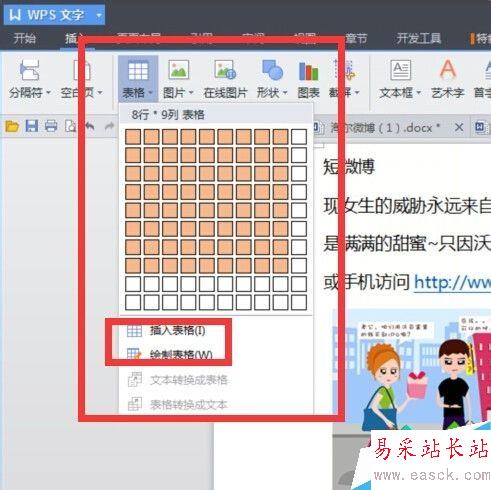Click the 表格 table icon
The height and width of the screenshot is (490, 491).
138,71
